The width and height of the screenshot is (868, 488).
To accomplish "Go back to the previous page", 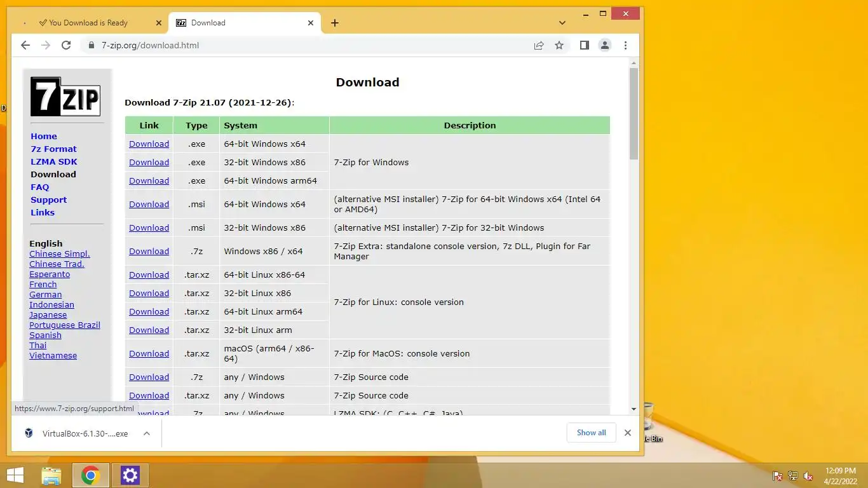I will (25, 45).
